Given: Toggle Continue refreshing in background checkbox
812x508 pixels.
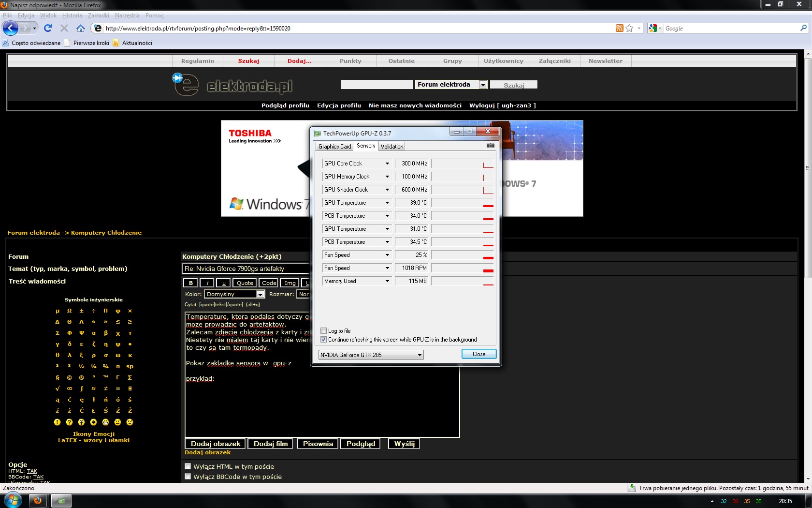Looking at the screenshot, I should (324, 340).
